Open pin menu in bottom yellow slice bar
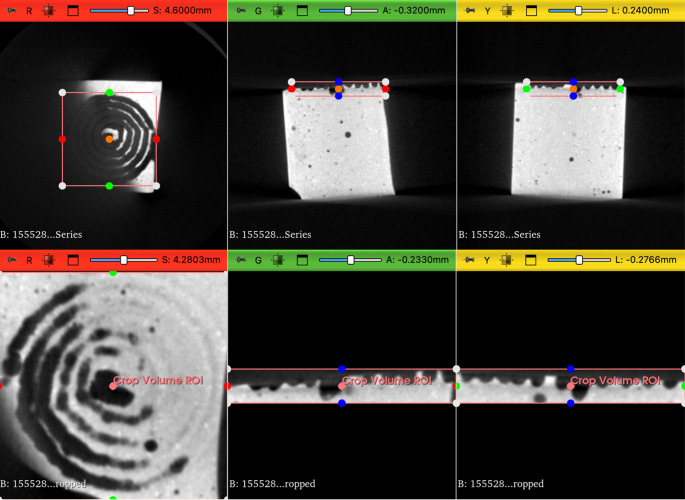The image size is (685, 500). pos(470,260)
